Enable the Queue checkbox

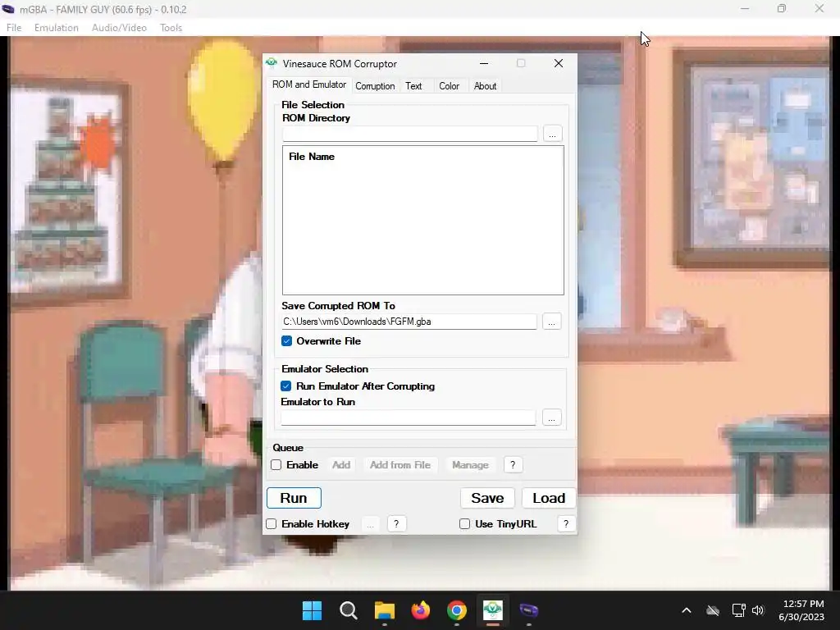[276, 465]
